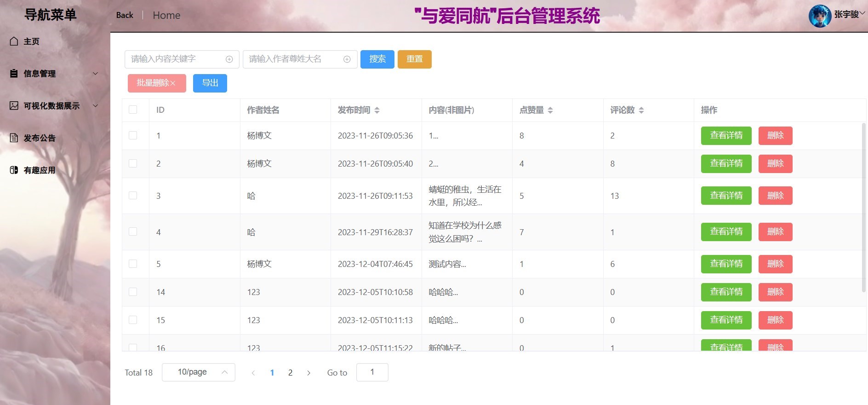Click the 导出 export button
The height and width of the screenshot is (405, 868).
(x=210, y=83)
